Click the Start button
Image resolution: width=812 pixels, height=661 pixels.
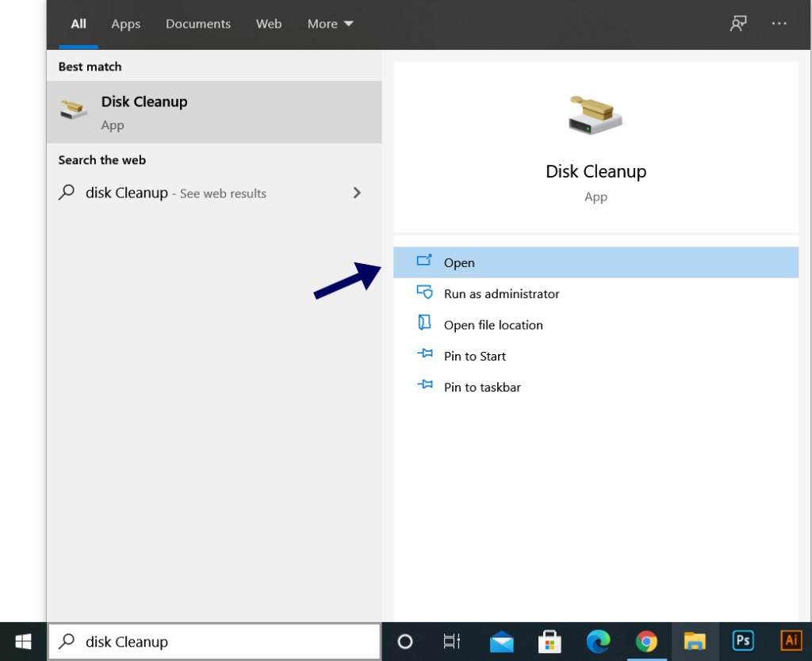click(x=22, y=641)
